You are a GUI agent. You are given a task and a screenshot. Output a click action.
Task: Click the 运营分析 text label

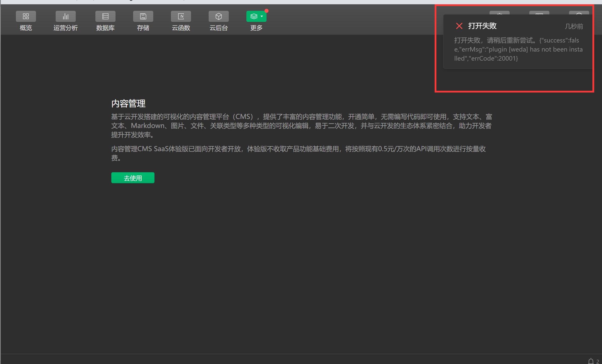tap(65, 28)
